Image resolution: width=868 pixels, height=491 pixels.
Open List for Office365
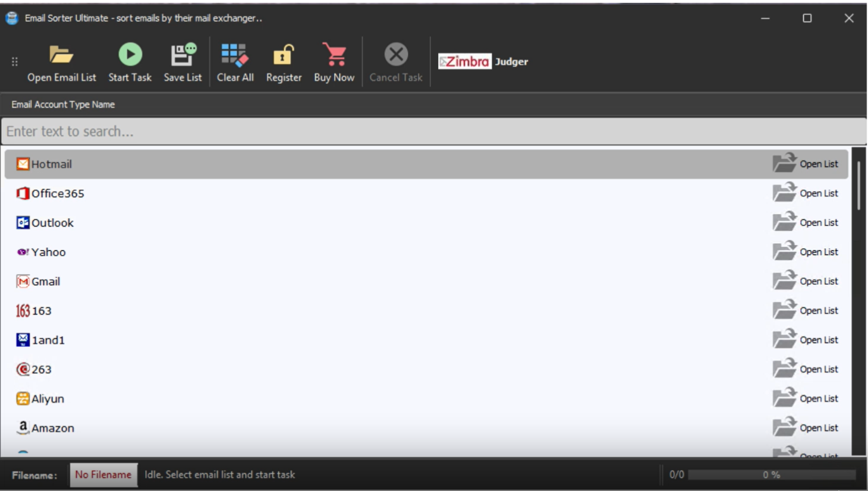click(806, 193)
